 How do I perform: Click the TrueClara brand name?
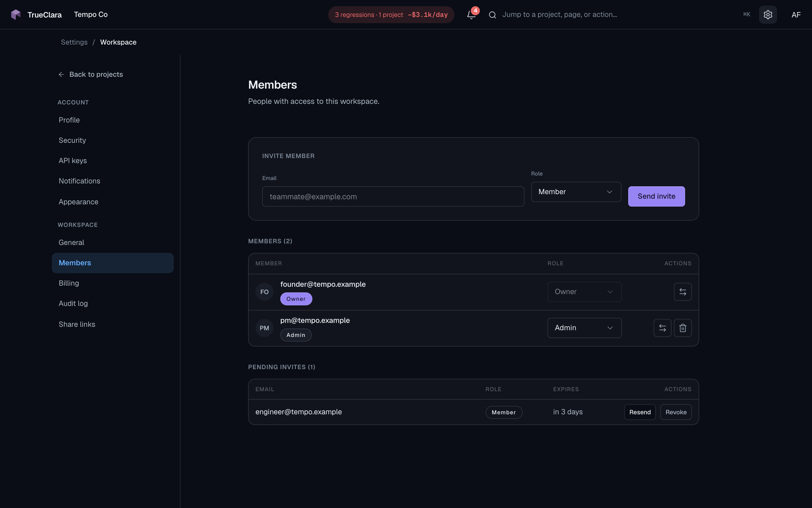click(45, 15)
